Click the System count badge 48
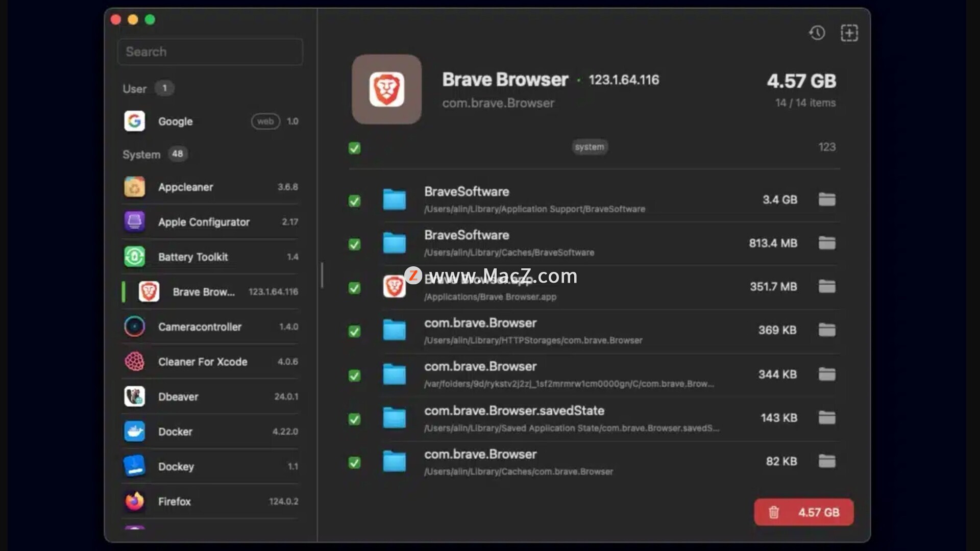Image resolution: width=980 pixels, height=551 pixels. [x=177, y=154]
